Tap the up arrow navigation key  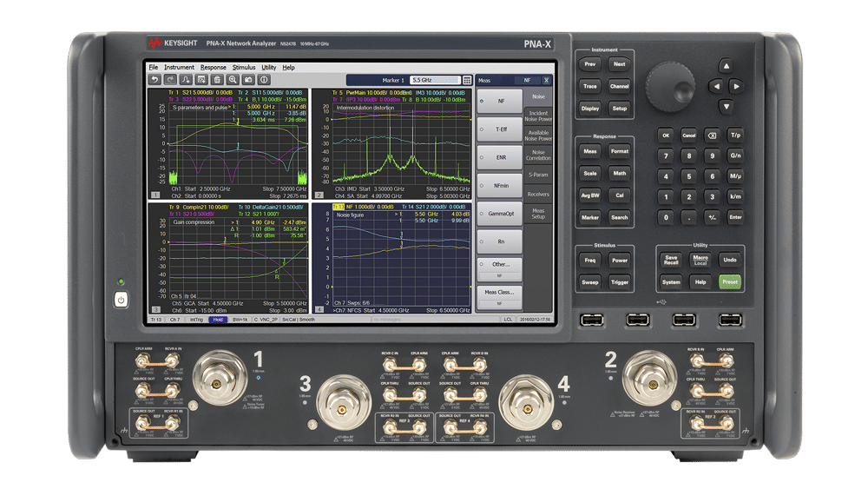click(727, 66)
